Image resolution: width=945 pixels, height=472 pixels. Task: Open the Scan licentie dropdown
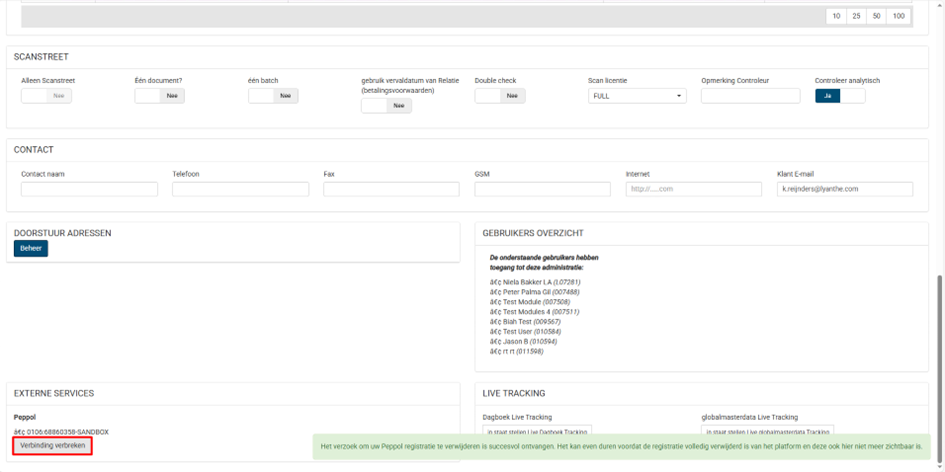click(637, 96)
